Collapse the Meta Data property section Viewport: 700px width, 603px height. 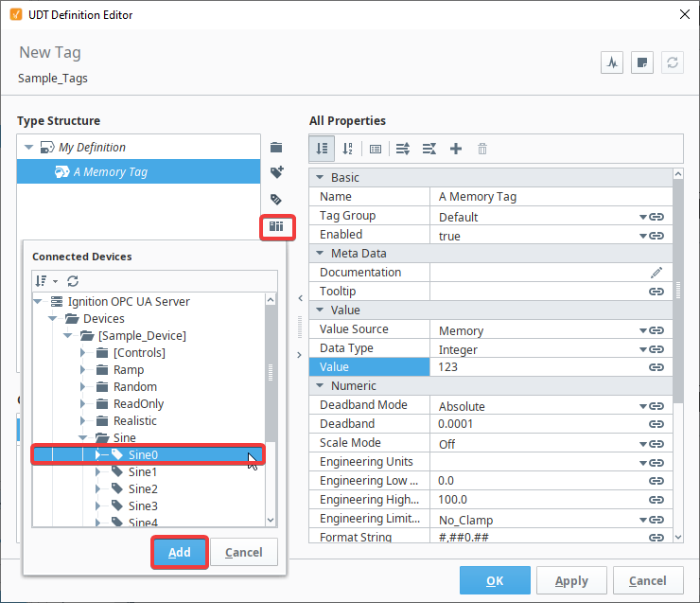point(320,253)
